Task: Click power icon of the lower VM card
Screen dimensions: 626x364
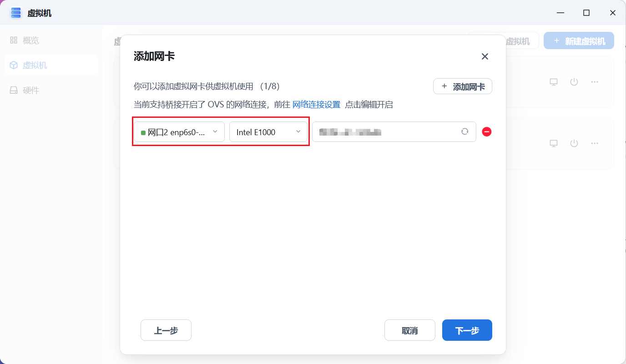Action: click(574, 143)
